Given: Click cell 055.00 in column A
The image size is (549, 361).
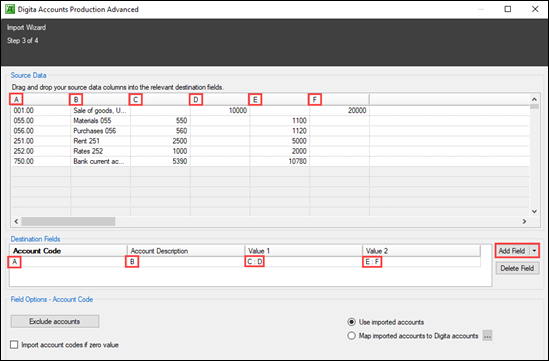Looking at the screenshot, I should [41, 121].
